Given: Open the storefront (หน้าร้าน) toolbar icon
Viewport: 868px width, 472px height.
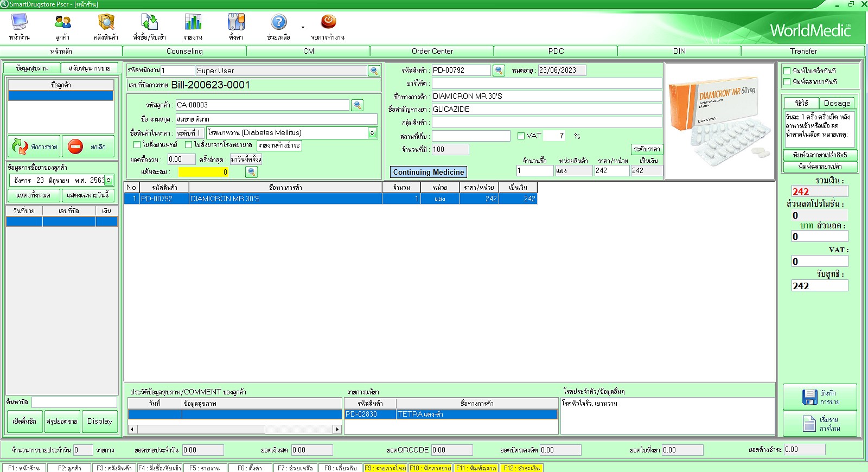Looking at the screenshot, I should click(x=20, y=23).
